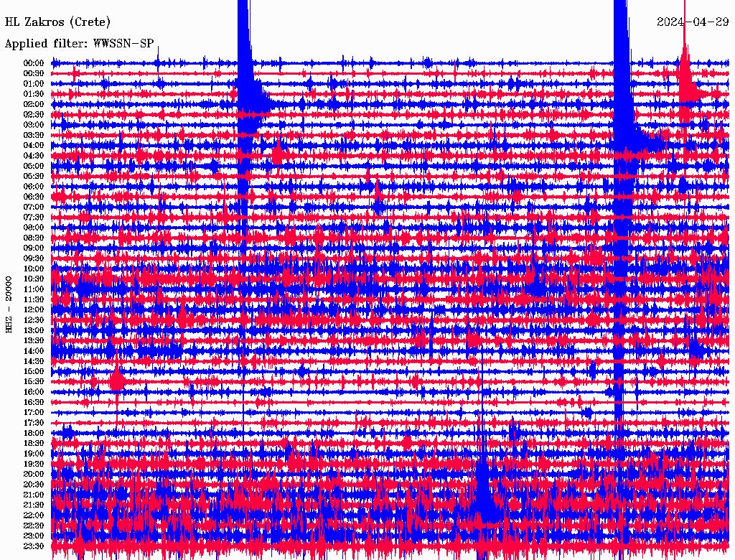Screen dimensions: 735x560
Task: Click the '23:30' time label
Action: pos(34,546)
